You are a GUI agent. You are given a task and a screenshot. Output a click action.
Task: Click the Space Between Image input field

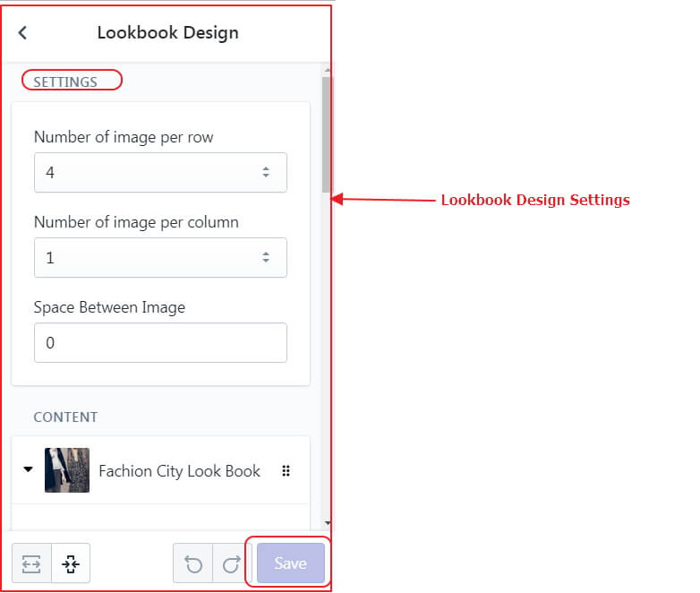click(x=160, y=343)
